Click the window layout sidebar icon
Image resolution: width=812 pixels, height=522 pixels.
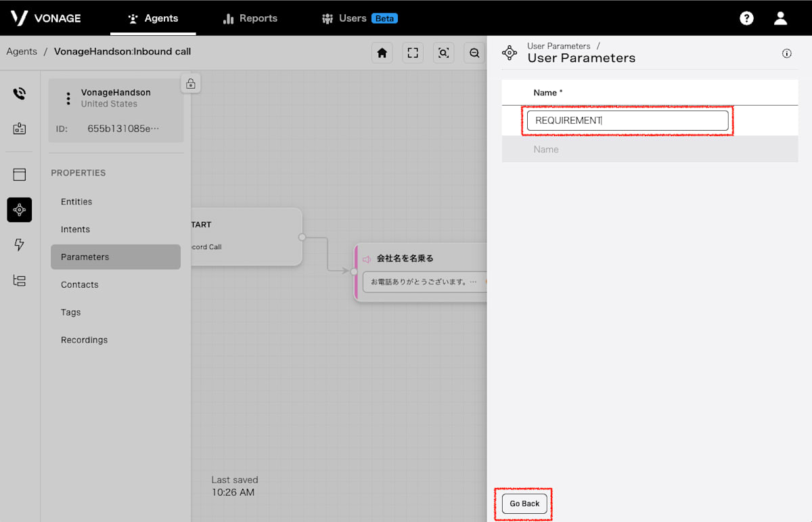20,175
